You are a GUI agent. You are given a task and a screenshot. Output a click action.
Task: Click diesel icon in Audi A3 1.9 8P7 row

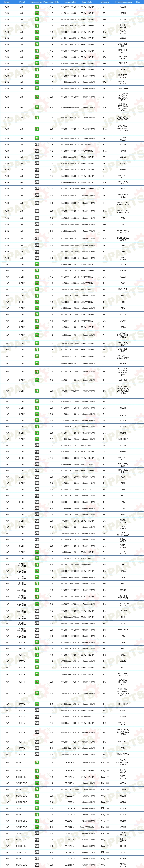[x=37, y=189]
